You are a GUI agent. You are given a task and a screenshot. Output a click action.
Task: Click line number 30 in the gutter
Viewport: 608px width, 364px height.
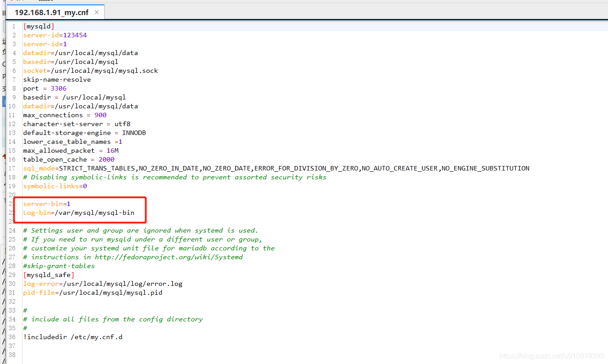tap(12, 284)
